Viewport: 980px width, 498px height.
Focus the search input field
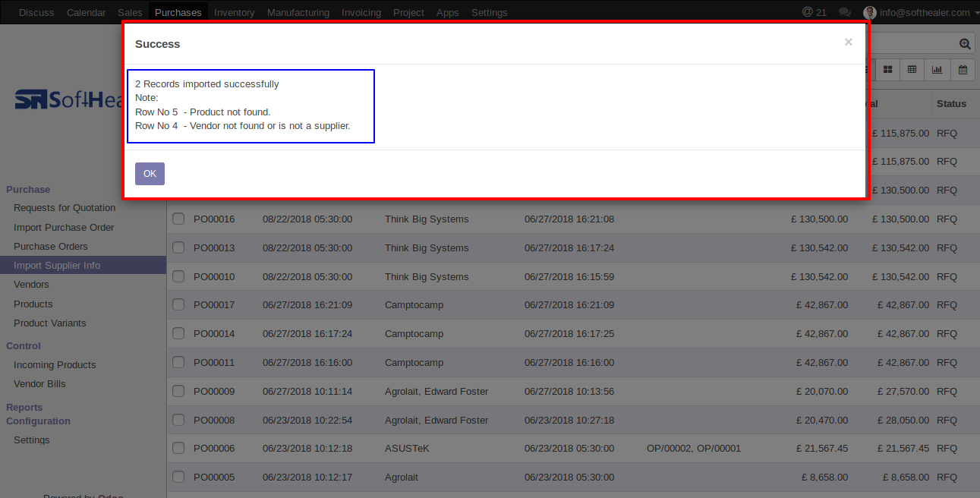click(911, 44)
